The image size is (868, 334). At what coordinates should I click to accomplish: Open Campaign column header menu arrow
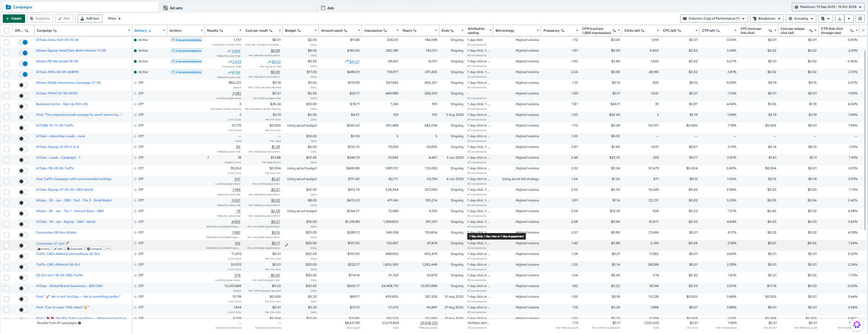click(x=129, y=31)
